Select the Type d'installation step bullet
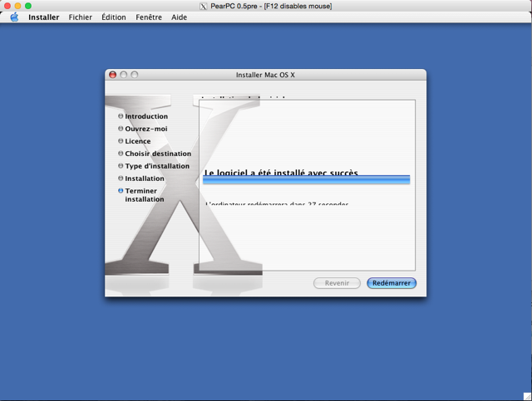 (x=121, y=166)
